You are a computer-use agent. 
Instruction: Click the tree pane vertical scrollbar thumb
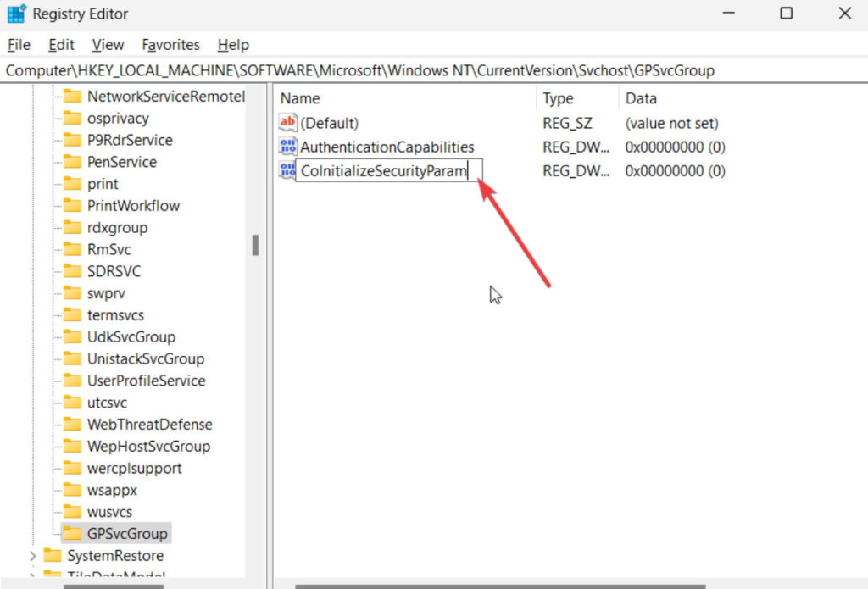(x=255, y=245)
